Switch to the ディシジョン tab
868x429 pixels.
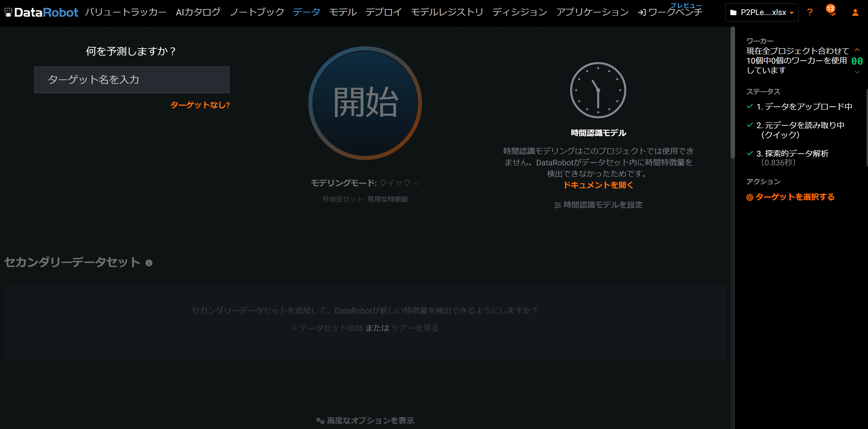[x=520, y=12]
